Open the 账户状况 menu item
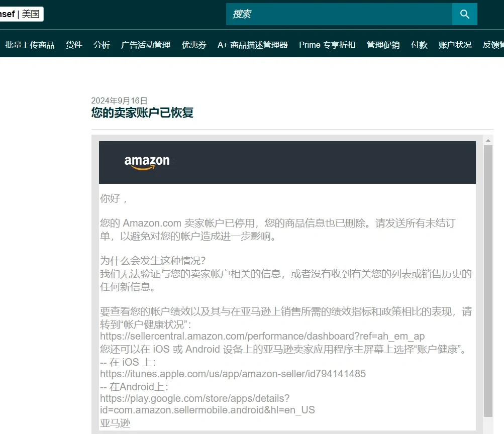Image resolution: width=504 pixels, height=434 pixels. (x=455, y=45)
